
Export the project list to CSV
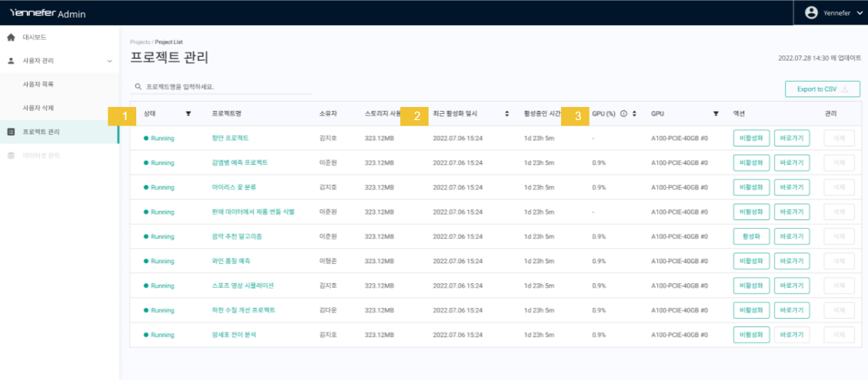coord(822,89)
